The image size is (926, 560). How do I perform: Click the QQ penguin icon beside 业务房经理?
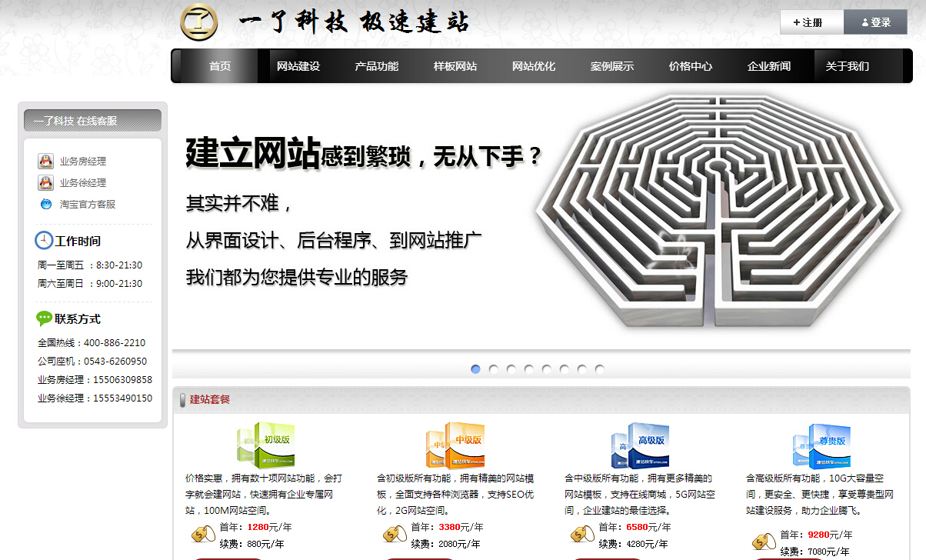[45, 162]
